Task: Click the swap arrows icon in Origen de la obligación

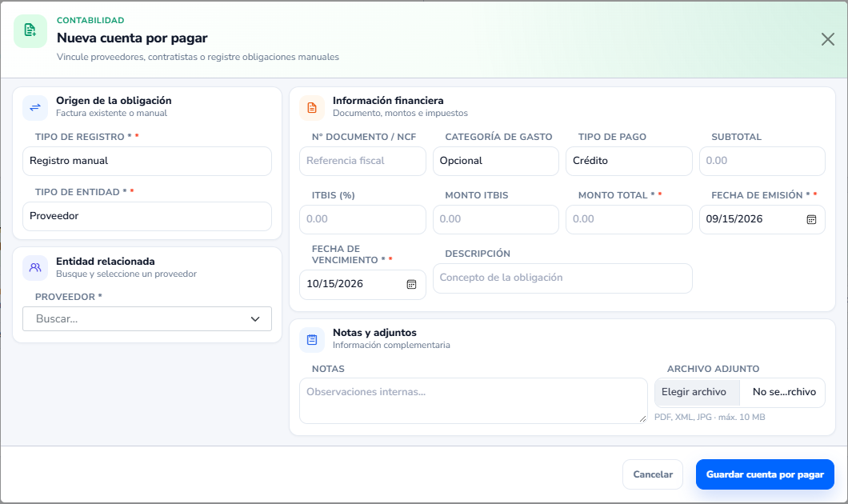Action: pos(35,107)
